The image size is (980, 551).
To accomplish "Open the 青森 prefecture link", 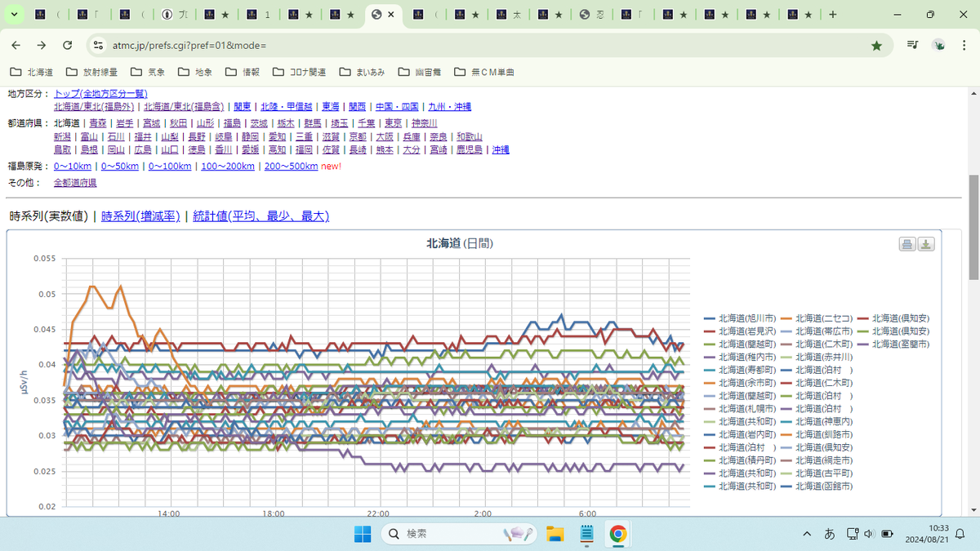I will click(x=98, y=123).
